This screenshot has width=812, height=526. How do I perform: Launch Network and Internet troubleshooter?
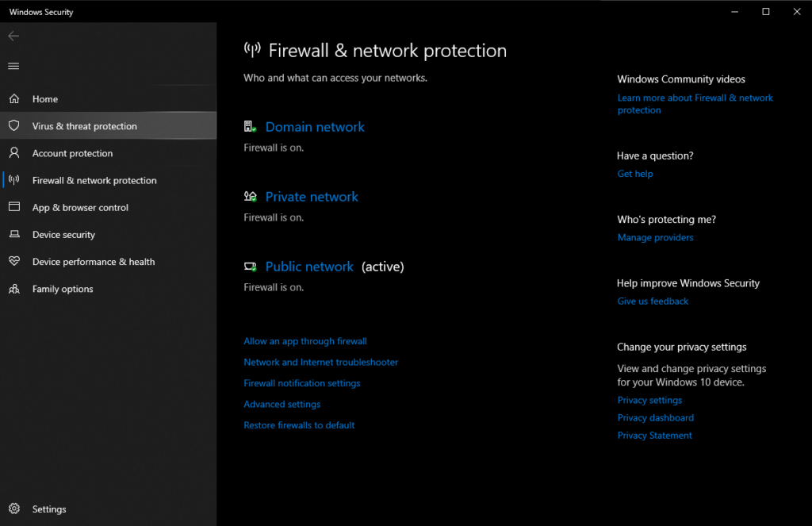tap(320, 362)
